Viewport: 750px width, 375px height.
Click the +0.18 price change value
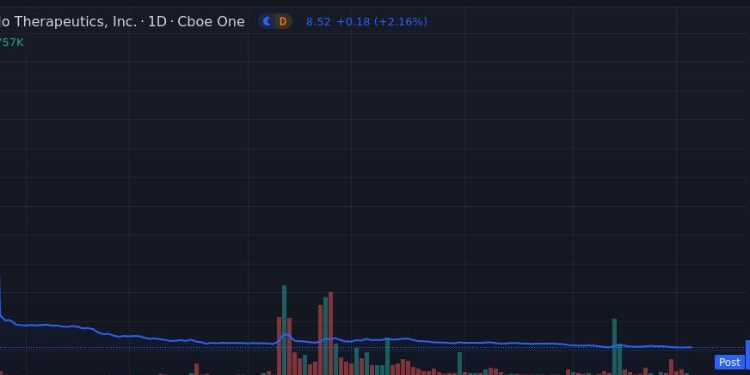(354, 22)
